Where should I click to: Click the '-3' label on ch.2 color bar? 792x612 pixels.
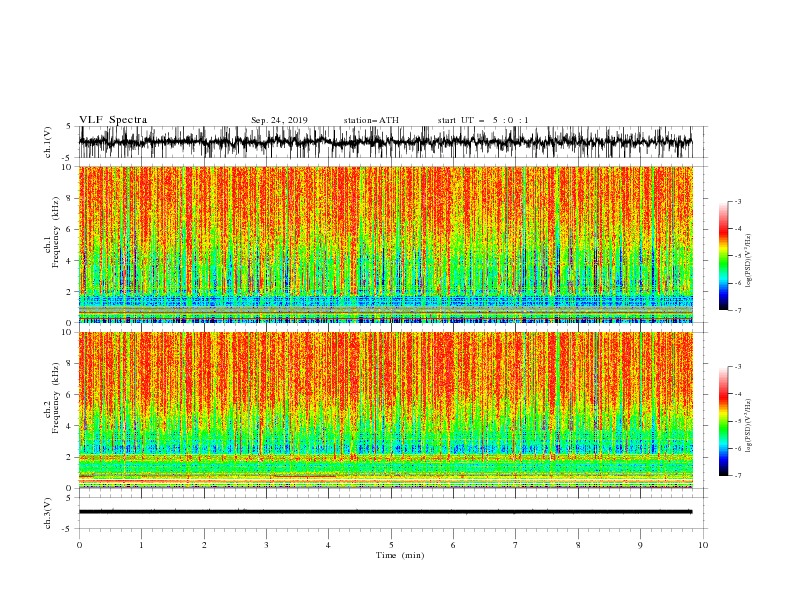click(737, 367)
